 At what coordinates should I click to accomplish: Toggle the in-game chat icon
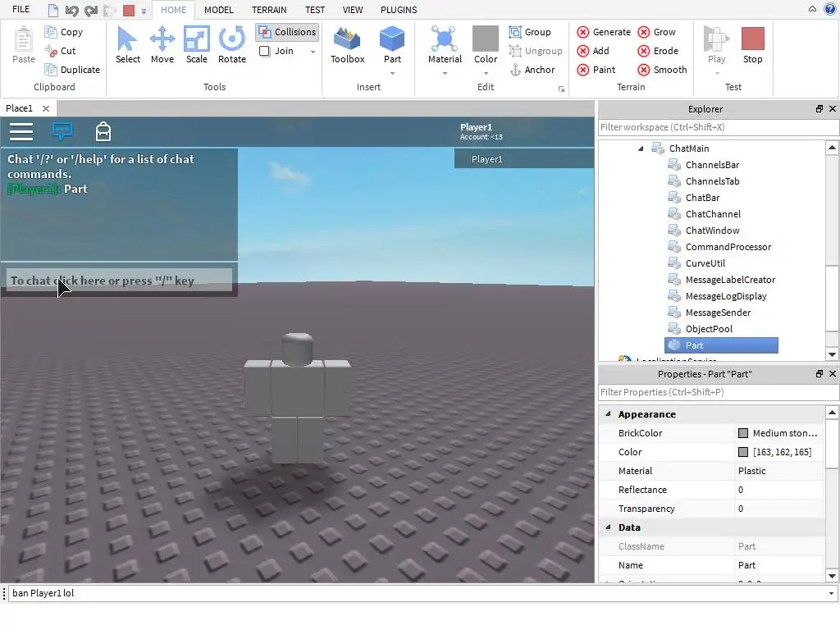[62, 131]
